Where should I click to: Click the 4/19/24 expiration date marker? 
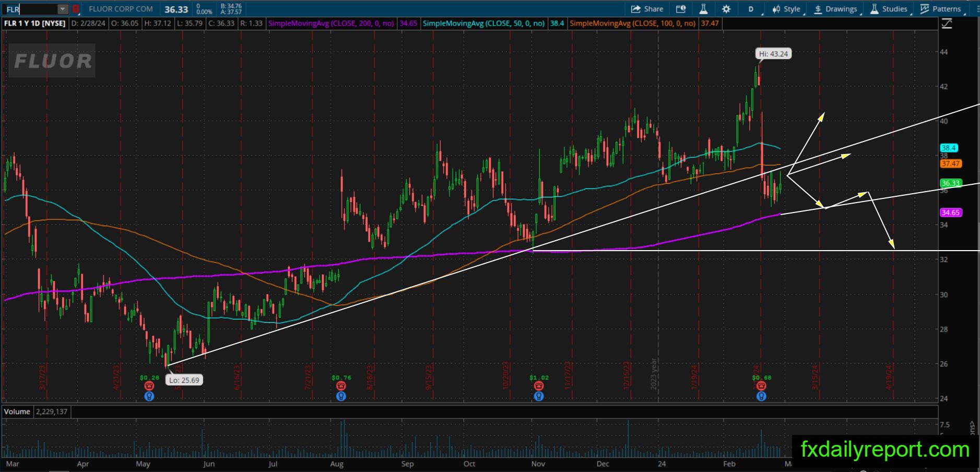point(889,377)
